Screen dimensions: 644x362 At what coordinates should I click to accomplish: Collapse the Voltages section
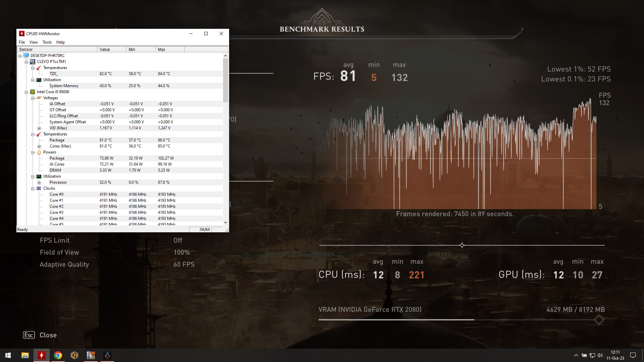pyautogui.click(x=33, y=98)
